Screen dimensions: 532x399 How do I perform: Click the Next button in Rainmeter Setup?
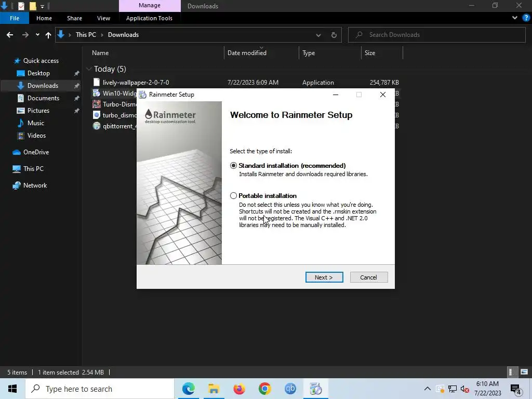pos(324,277)
